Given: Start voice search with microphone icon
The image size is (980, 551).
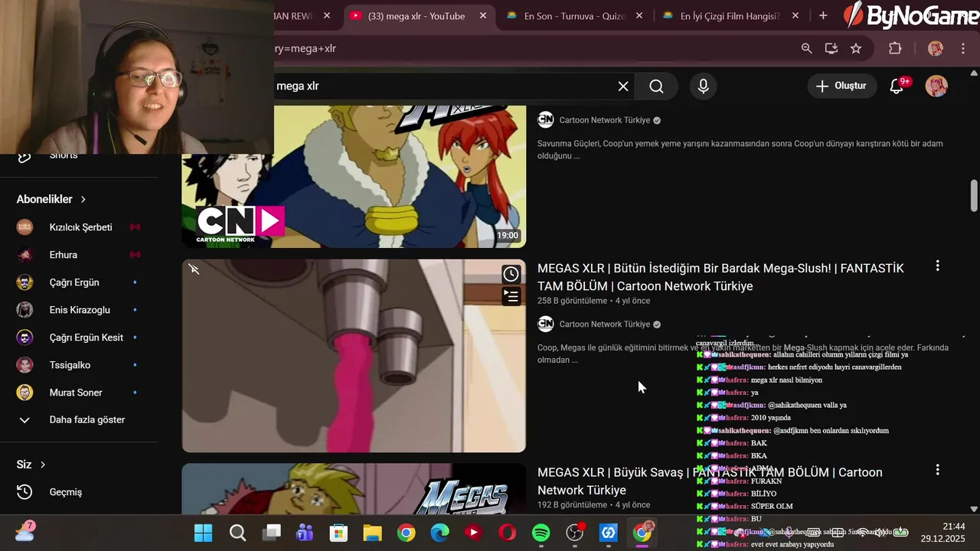Looking at the screenshot, I should point(703,86).
